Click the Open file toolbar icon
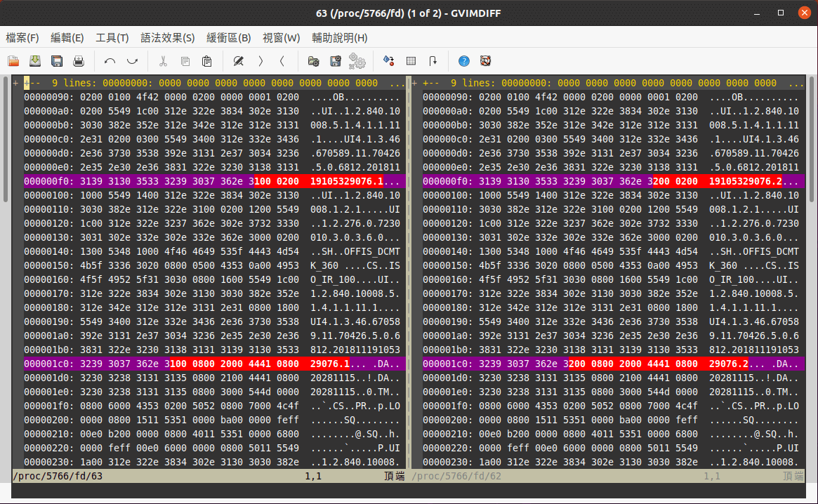 (x=13, y=61)
